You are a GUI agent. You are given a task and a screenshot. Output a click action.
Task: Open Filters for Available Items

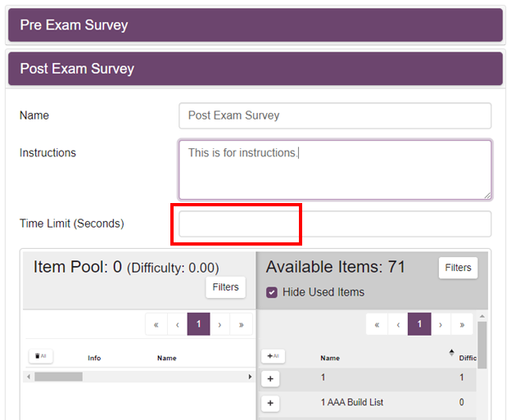(458, 268)
